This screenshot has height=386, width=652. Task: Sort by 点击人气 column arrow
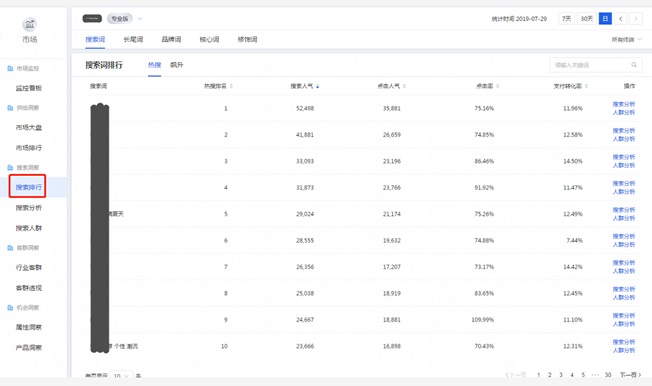pos(404,86)
